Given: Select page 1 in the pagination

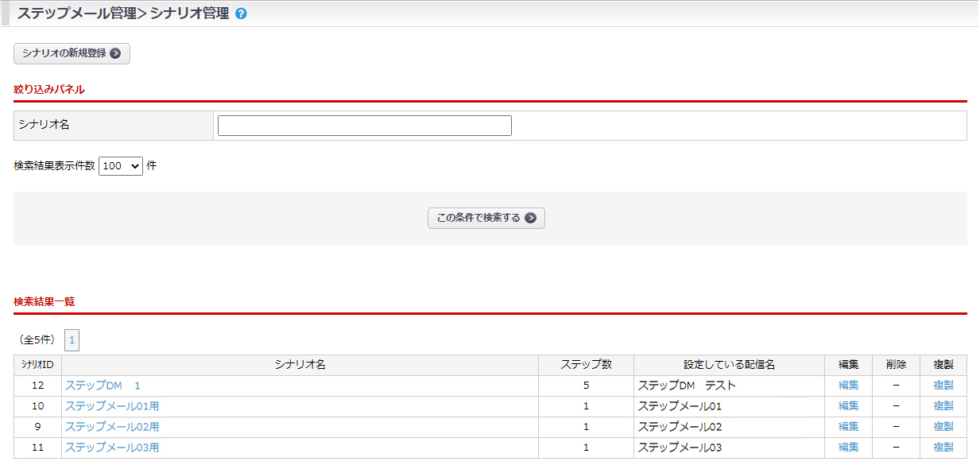Looking at the screenshot, I should click(72, 340).
